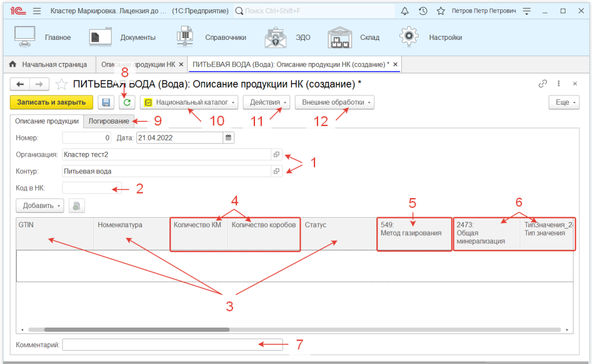
Task: Close the Описание продукции НК tab
Action: [181, 65]
